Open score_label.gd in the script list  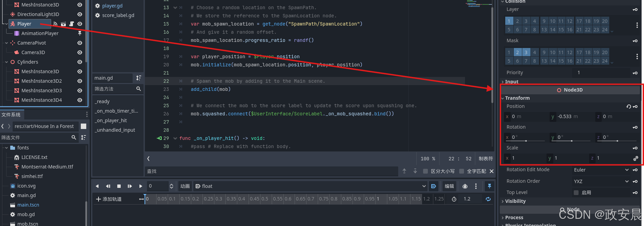[118, 15]
